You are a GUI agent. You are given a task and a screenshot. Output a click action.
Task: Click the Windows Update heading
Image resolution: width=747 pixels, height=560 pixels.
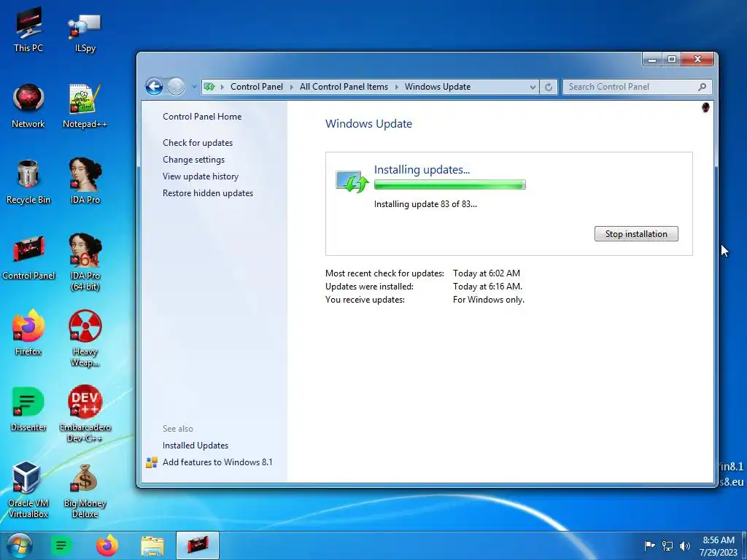[x=368, y=124]
